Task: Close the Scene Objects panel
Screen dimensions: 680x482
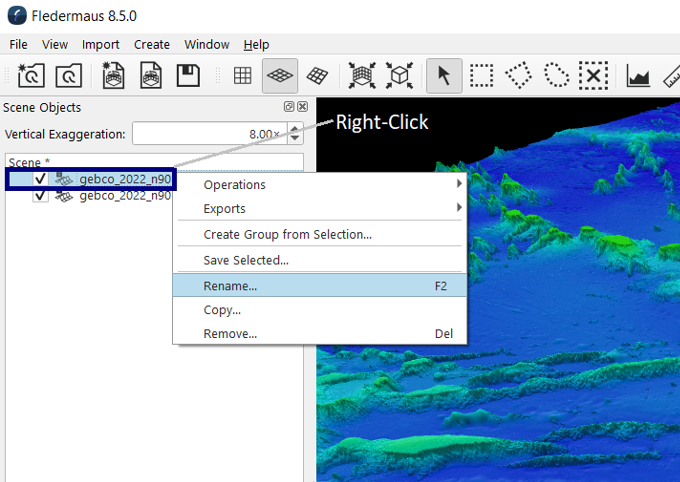Action: [303, 107]
